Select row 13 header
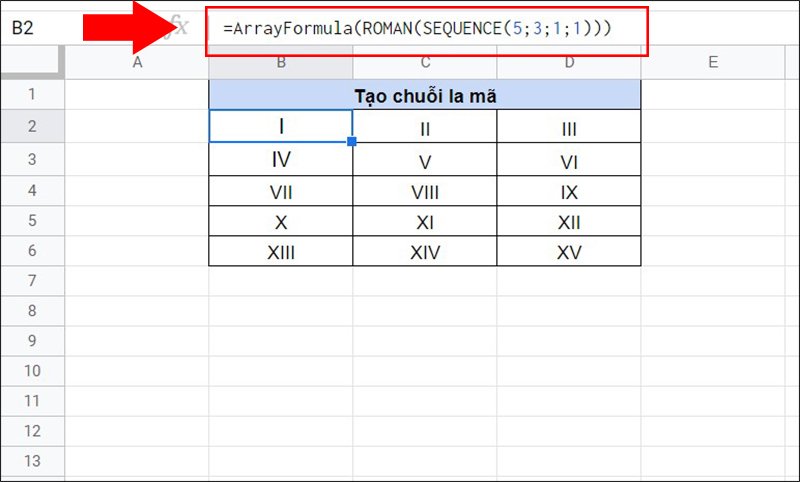 click(32, 462)
